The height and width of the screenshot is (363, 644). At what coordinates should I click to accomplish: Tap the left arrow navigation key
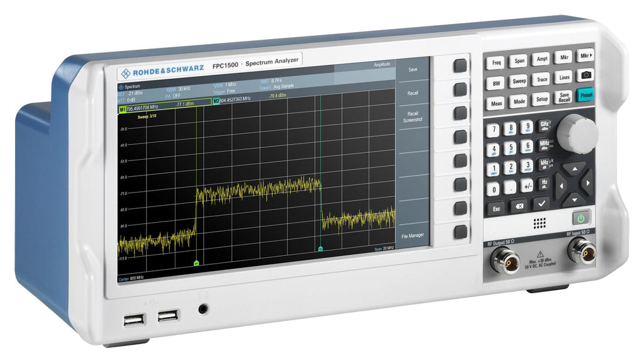pos(562,186)
